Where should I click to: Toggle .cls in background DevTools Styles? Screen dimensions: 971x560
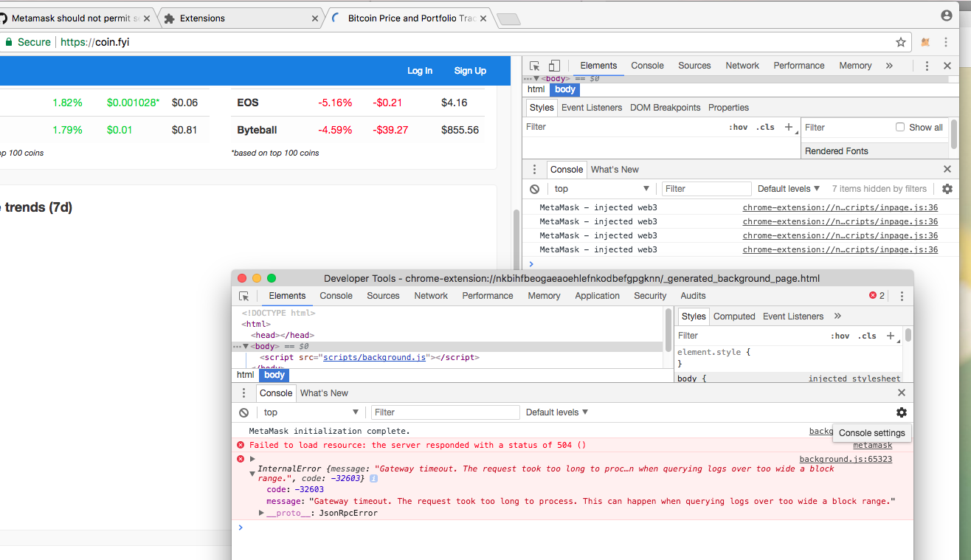click(x=868, y=336)
